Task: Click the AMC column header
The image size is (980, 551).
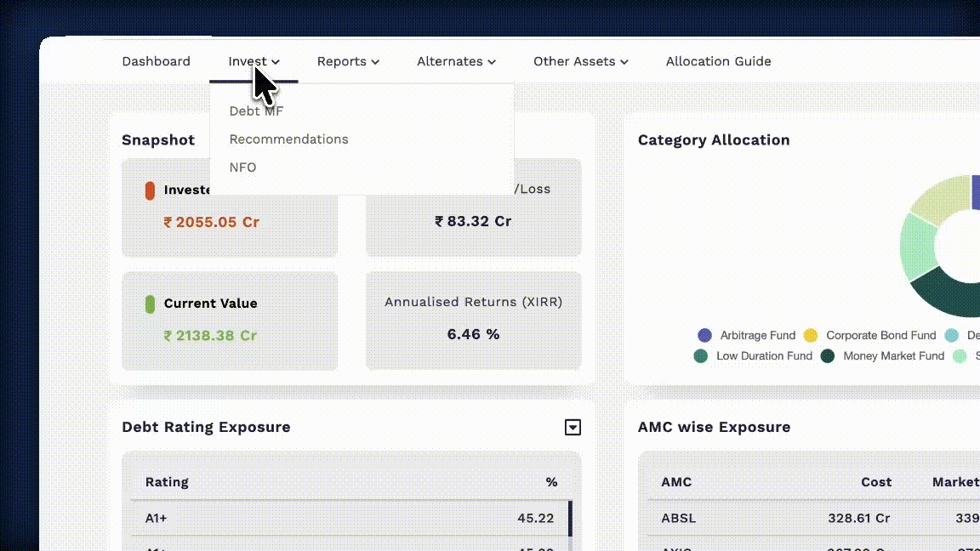Action: pyautogui.click(x=676, y=482)
